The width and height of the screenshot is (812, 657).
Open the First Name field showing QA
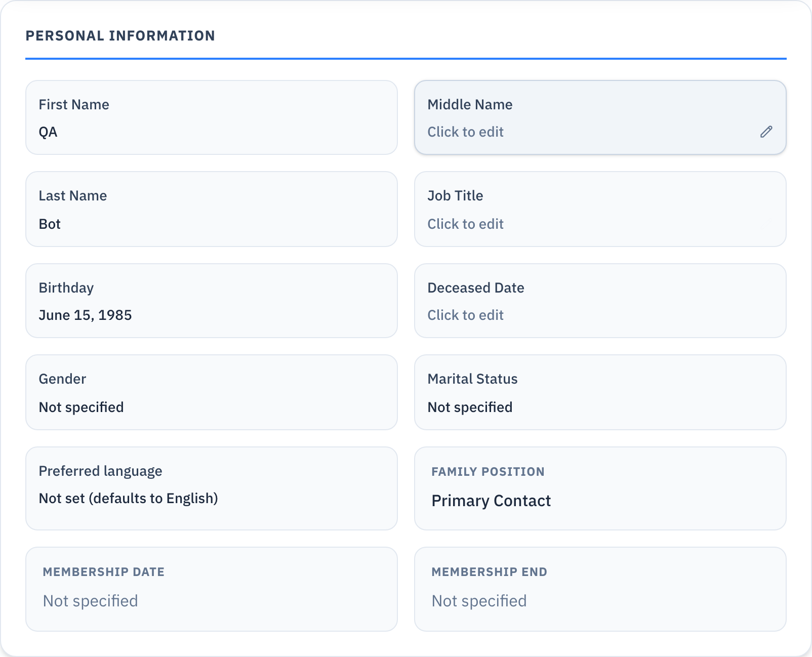[x=212, y=117]
